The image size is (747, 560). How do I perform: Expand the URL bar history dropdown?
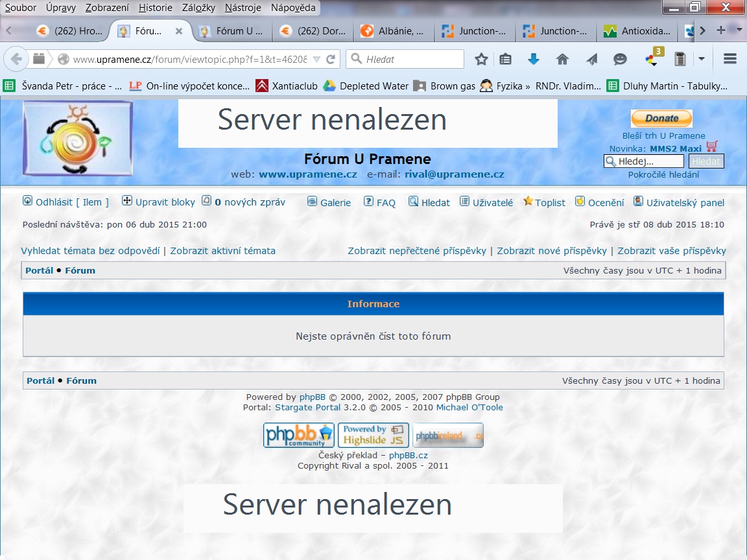(x=316, y=59)
